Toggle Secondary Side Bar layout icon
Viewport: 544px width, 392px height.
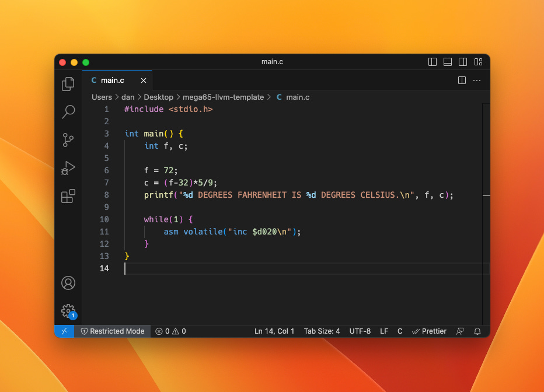click(x=463, y=62)
